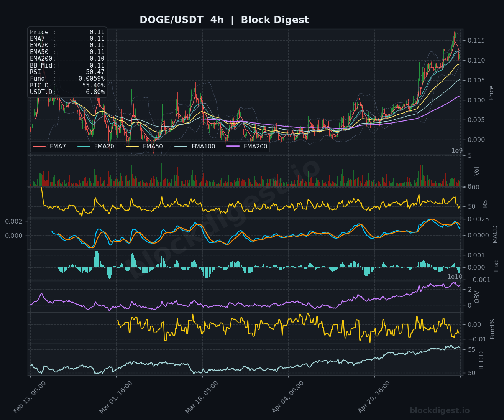Viewport: 504px width, 420px height.
Task: Click the teal EMA20 legend color line
Action: [x=84, y=147]
